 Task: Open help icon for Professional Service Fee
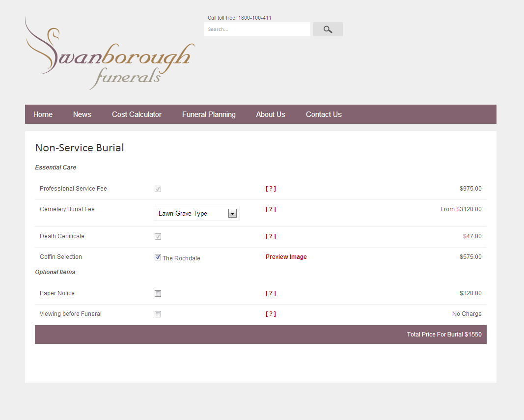[271, 189]
